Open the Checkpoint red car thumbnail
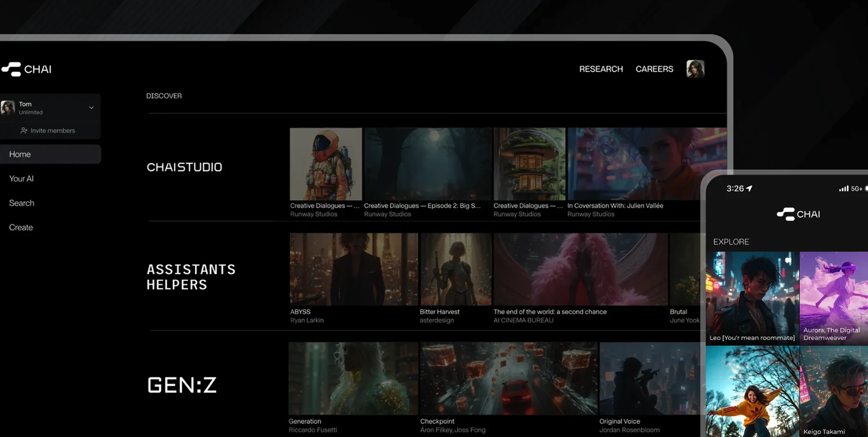868x437 pixels. (x=508, y=378)
